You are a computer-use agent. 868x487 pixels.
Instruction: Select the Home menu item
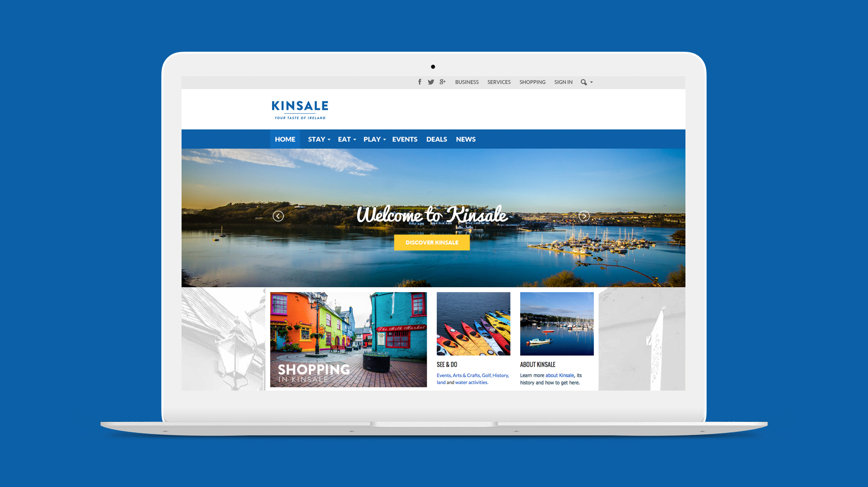pyautogui.click(x=285, y=139)
